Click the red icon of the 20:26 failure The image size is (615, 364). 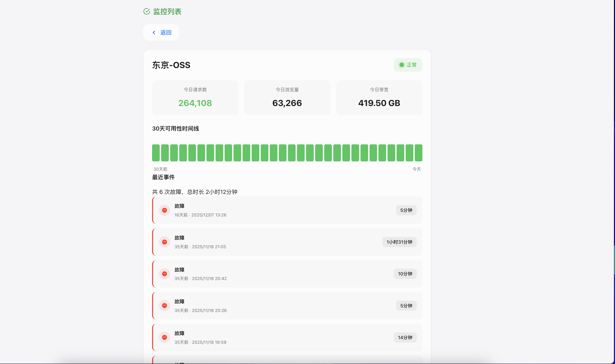click(x=165, y=306)
